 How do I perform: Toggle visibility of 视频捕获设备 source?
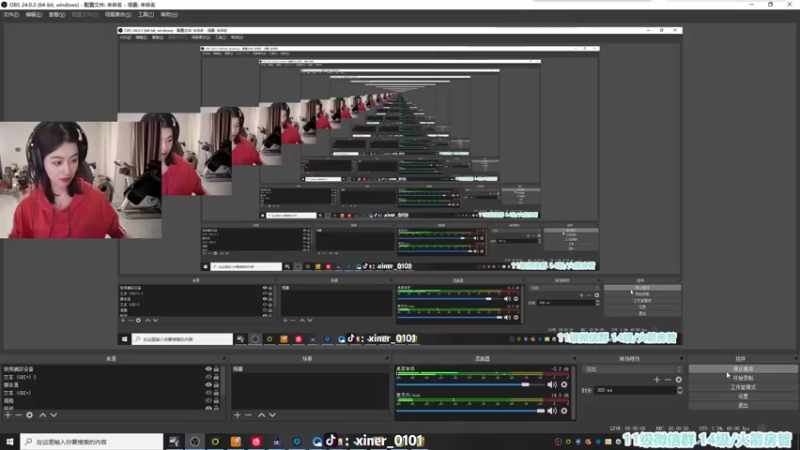click(208, 369)
